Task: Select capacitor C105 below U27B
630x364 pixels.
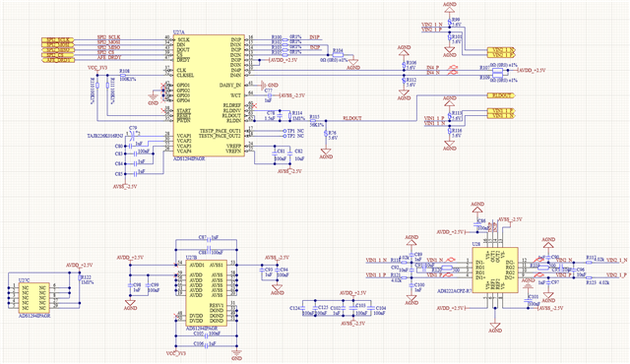Action: coord(207,336)
